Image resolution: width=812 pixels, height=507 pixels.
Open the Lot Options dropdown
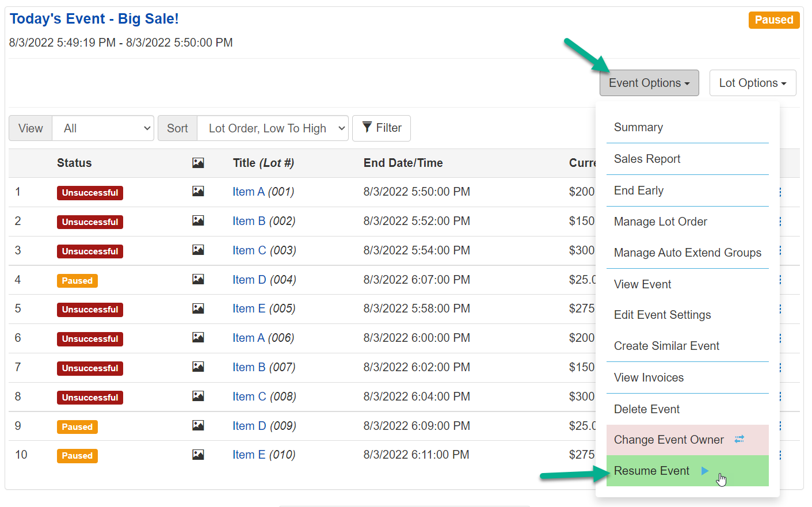[753, 83]
